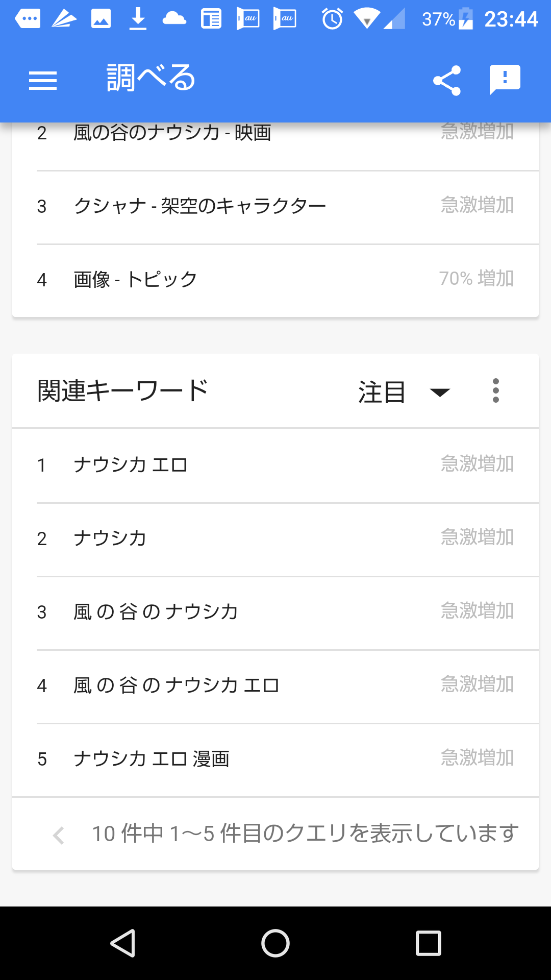Tap the 関連キーワード section heading

[x=123, y=391]
